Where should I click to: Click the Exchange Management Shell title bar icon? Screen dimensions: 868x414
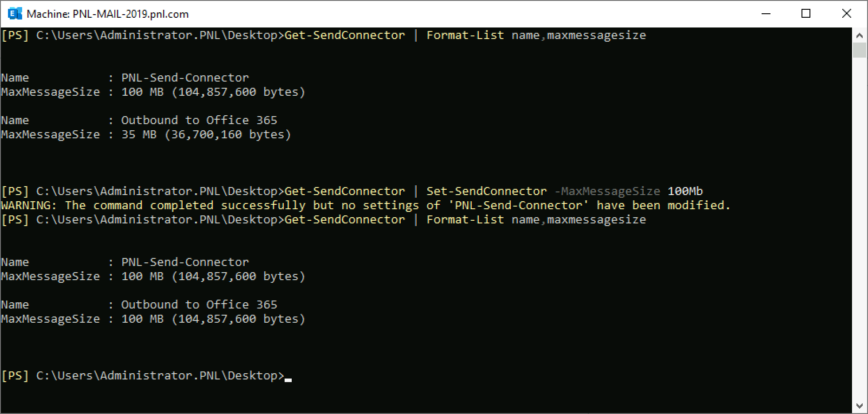tap(15, 14)
